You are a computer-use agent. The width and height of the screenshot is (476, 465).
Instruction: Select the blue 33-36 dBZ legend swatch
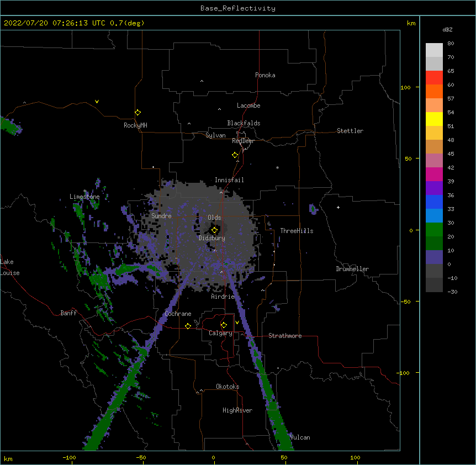coord(434,202)
